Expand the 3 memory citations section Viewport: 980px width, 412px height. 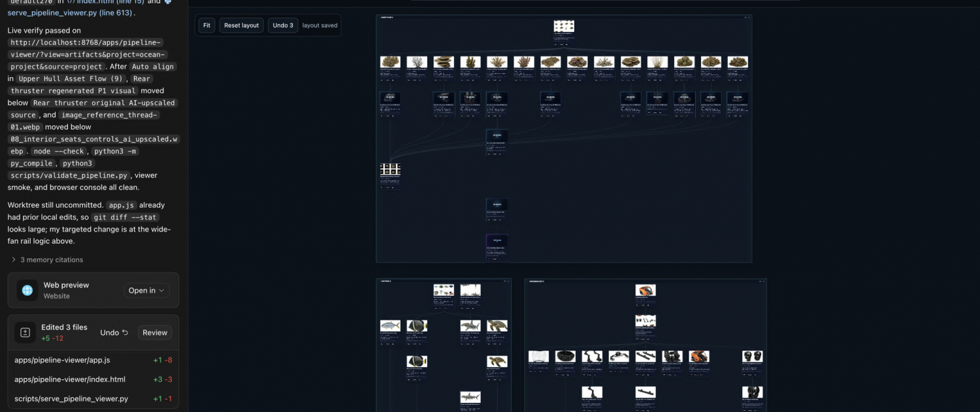[47, 260]
